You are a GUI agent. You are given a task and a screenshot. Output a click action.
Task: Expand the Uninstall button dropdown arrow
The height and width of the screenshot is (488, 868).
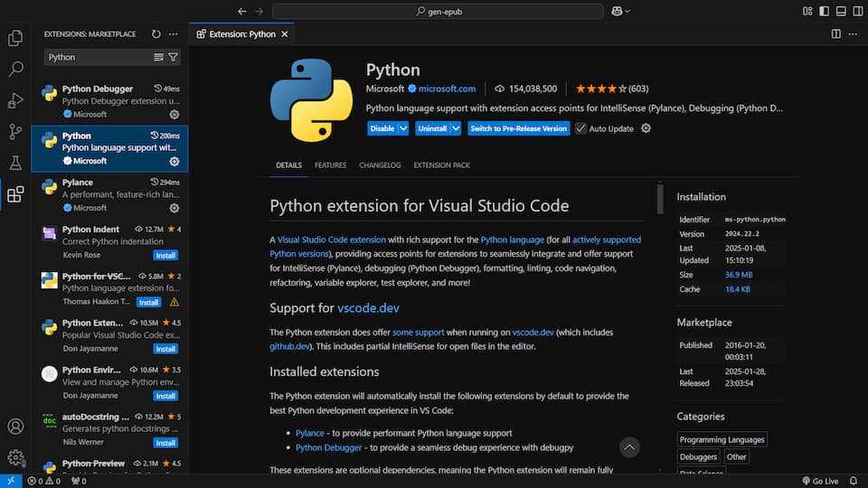point(456,128)
